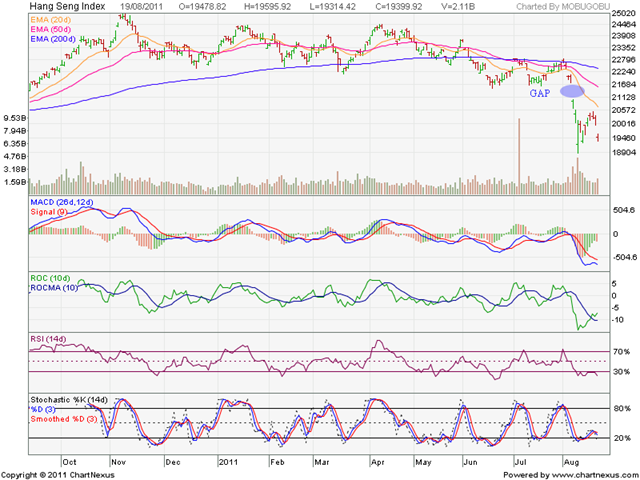Screen dimensions: 640x480
Task: Click the Jul month label on time axis
Action: (x=521, y=462)
